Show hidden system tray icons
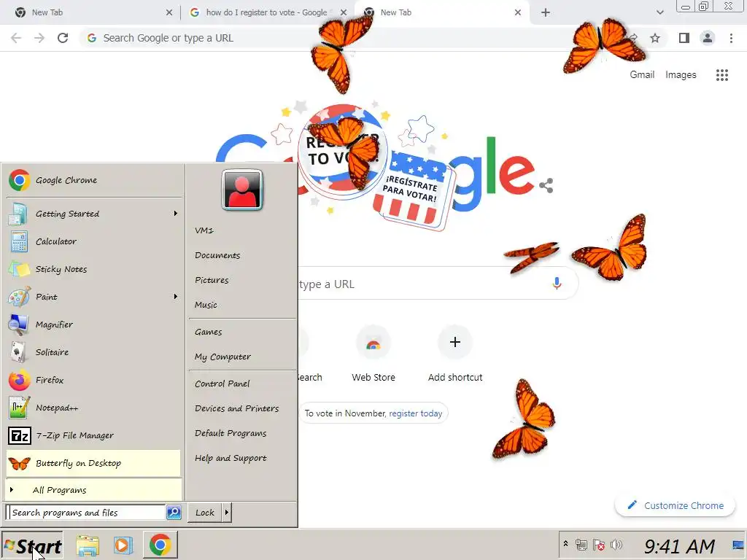 tap(565, 544)
